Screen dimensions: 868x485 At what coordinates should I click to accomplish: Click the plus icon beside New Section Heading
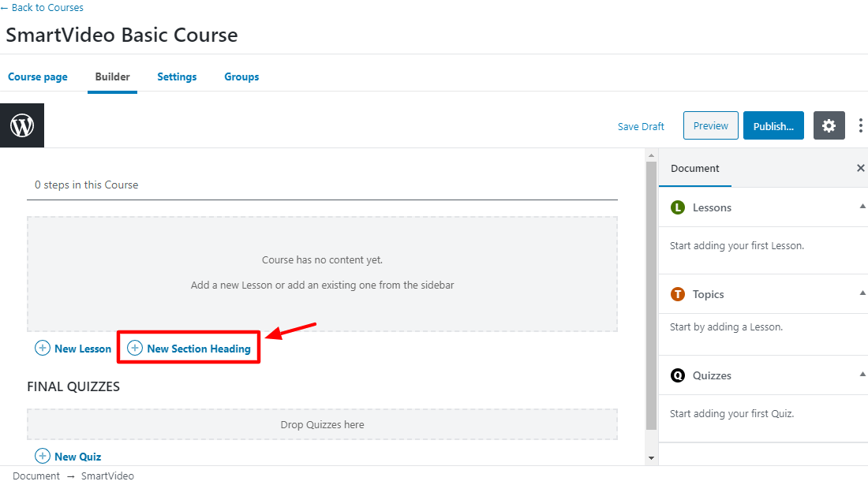(134, 348)
